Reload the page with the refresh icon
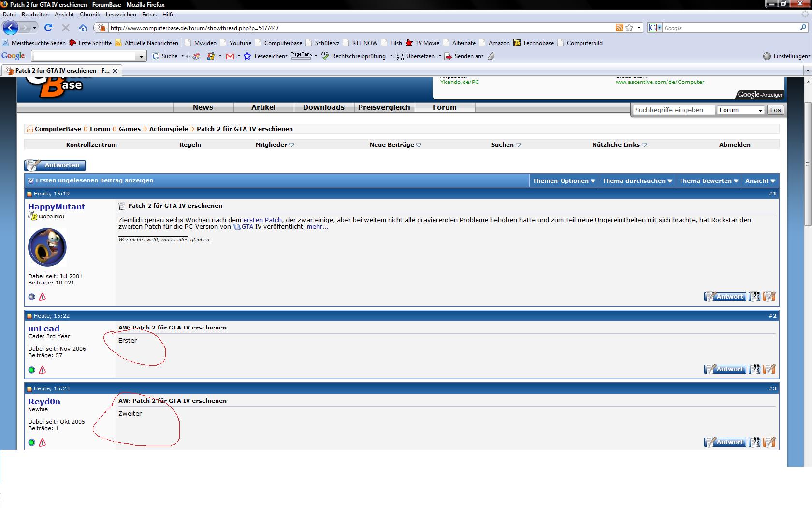The width and height of the screenshot is (812, 508). [48, 28]
